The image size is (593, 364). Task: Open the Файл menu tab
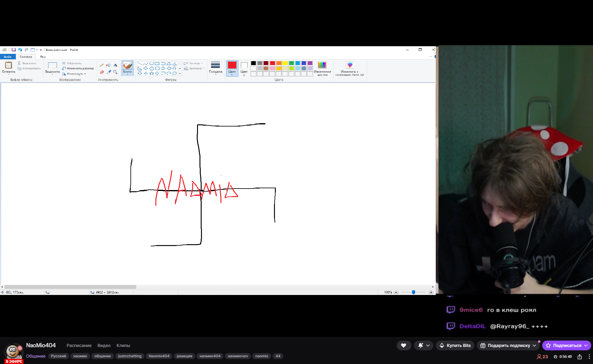coord(8,57)
